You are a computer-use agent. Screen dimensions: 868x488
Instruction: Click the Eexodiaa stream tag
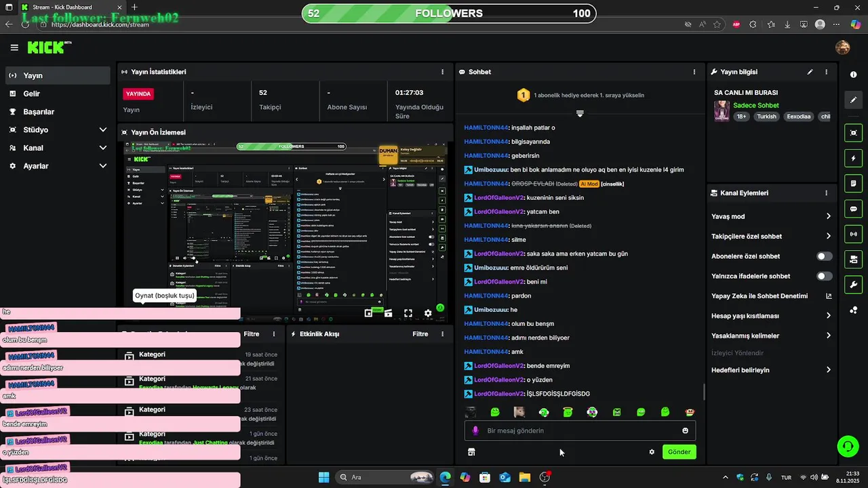pos(798,117)
